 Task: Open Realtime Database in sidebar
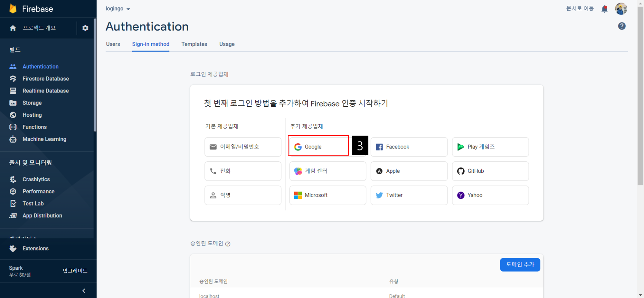[x=46, y=91]
